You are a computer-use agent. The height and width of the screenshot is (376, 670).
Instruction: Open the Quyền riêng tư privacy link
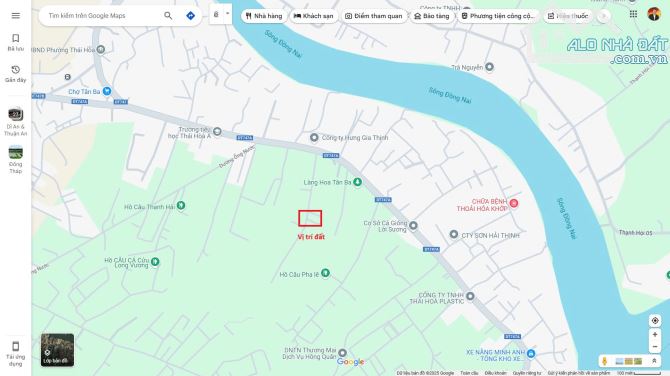[x=526, y=373]
